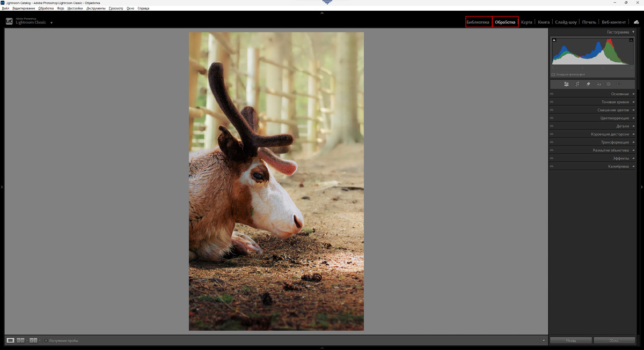This screenshot has width=644, height=350.
Task: Click the Lrc logo identity plate
Action: pyautogui.click(x=9, y=21)
